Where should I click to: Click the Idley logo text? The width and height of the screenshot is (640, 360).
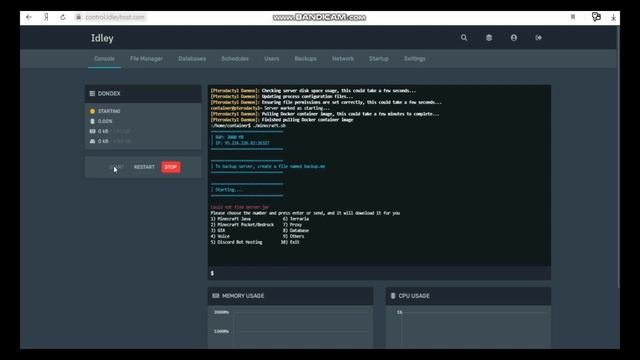(102, 38)
